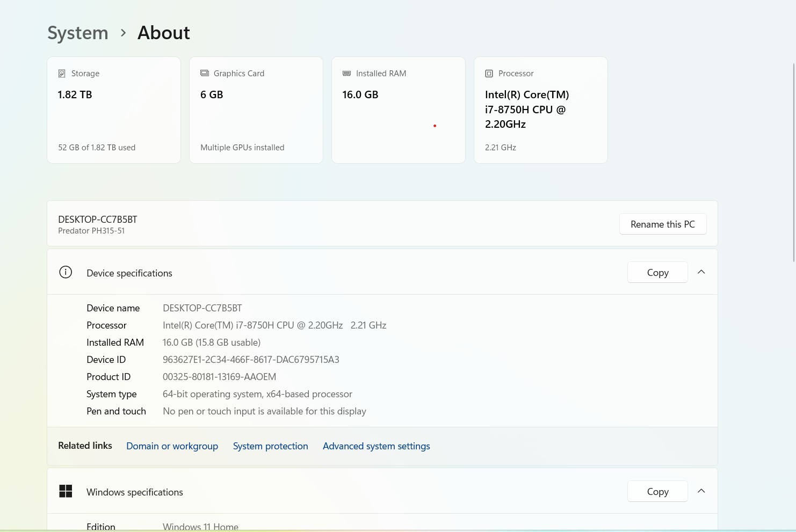This screenshot has width=796, height=532.
Task: Click the breadcrumb chevron after System
Action: click(x=123, y=33)
